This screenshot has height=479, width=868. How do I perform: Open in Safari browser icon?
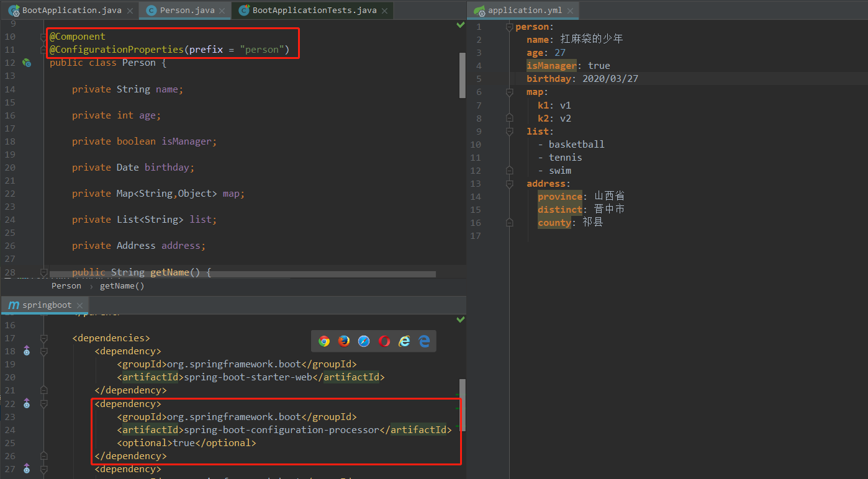point(364,341)
